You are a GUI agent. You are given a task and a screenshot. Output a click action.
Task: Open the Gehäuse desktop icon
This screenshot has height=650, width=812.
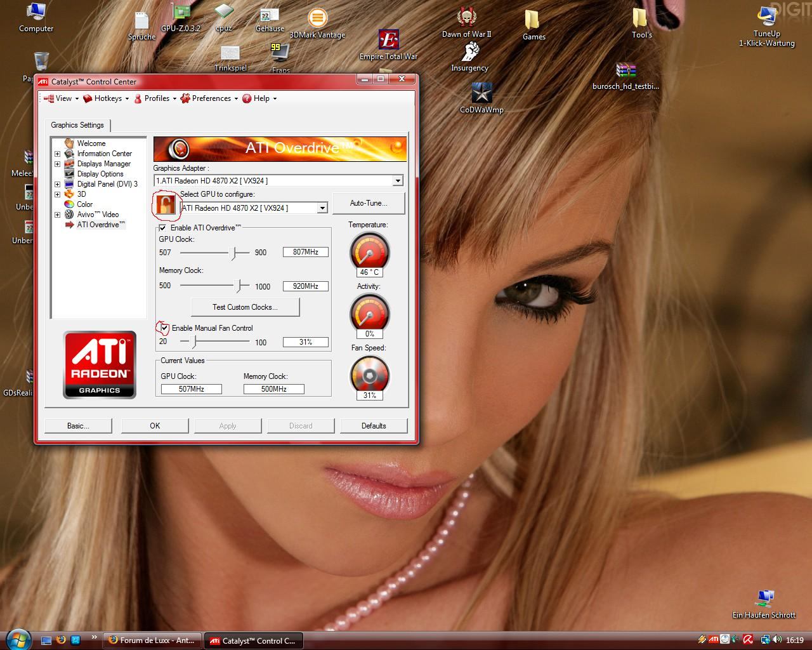coord(270,19)
